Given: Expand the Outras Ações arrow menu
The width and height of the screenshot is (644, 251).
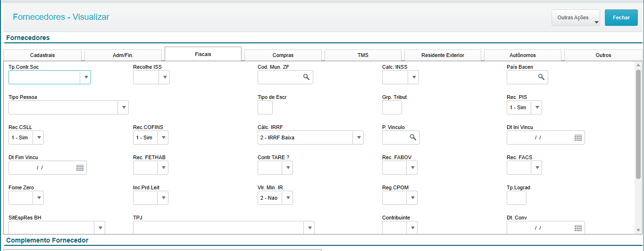Looking at the screenshot, I should tap(596, 22).
